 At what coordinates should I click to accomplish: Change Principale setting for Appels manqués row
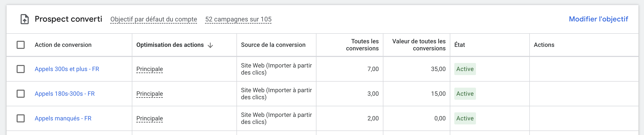(x=150, y=119)
